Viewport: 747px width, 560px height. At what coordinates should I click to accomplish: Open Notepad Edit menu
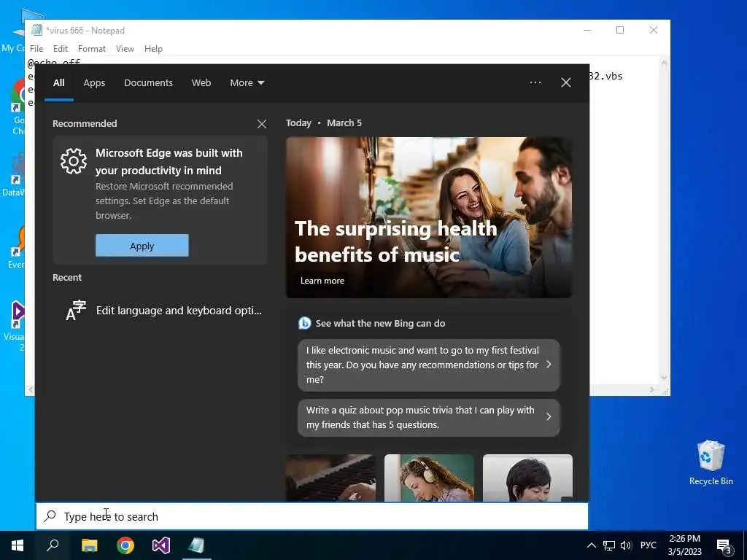pos(60,49)
